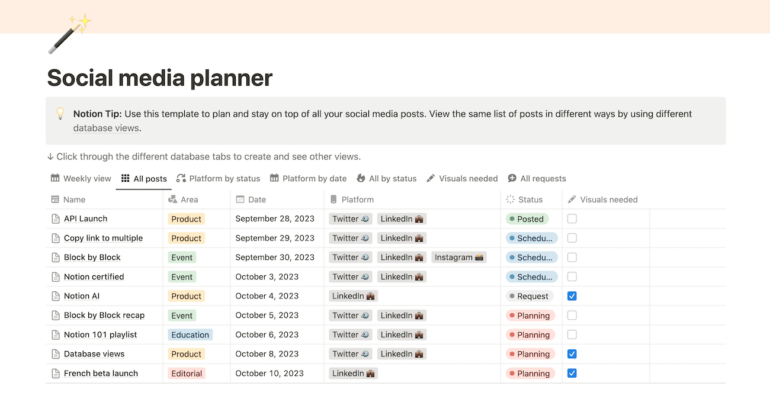Viewport: 770px width, 405px height.
Task: Click date October 4, 2023
Action: coord(267,296)
